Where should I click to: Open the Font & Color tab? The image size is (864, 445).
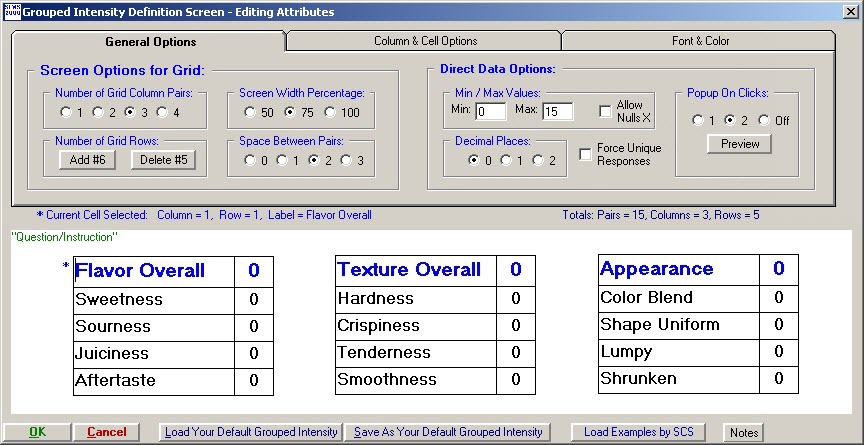700,41
